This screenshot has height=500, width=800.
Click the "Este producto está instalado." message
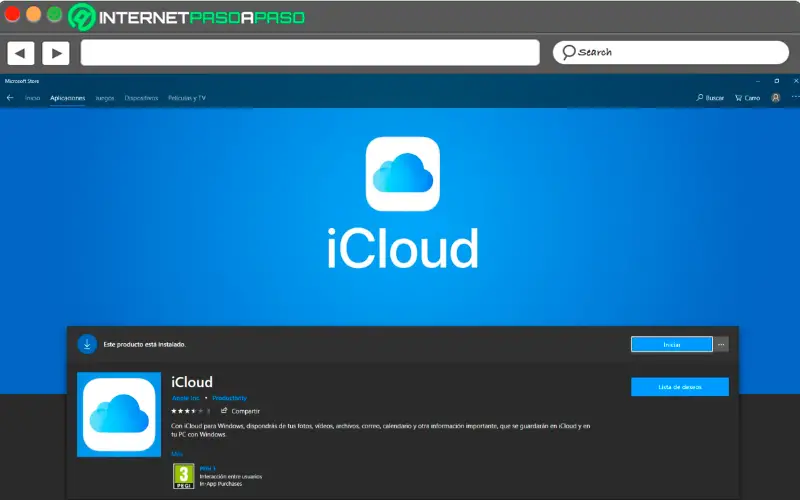(x=144, y=344)
